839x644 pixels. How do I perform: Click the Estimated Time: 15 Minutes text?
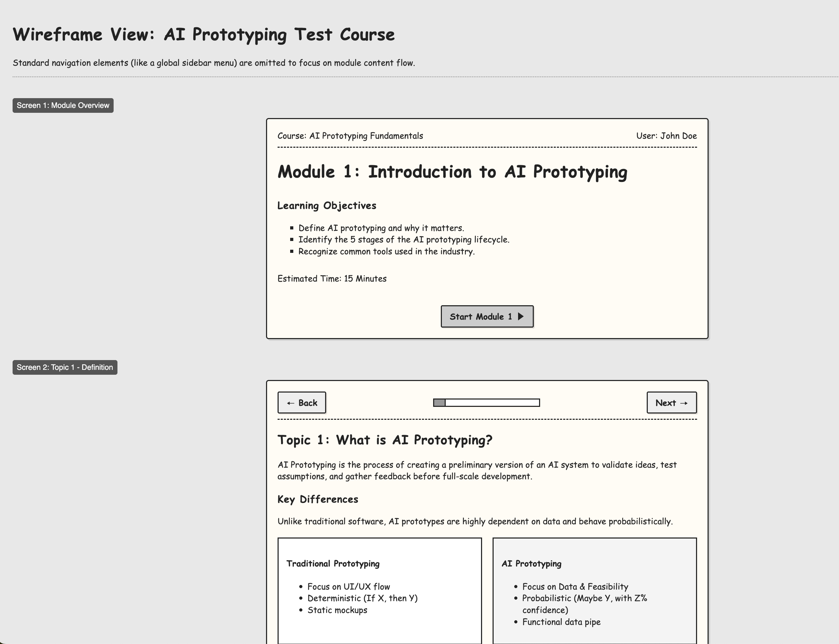point(332,279)
